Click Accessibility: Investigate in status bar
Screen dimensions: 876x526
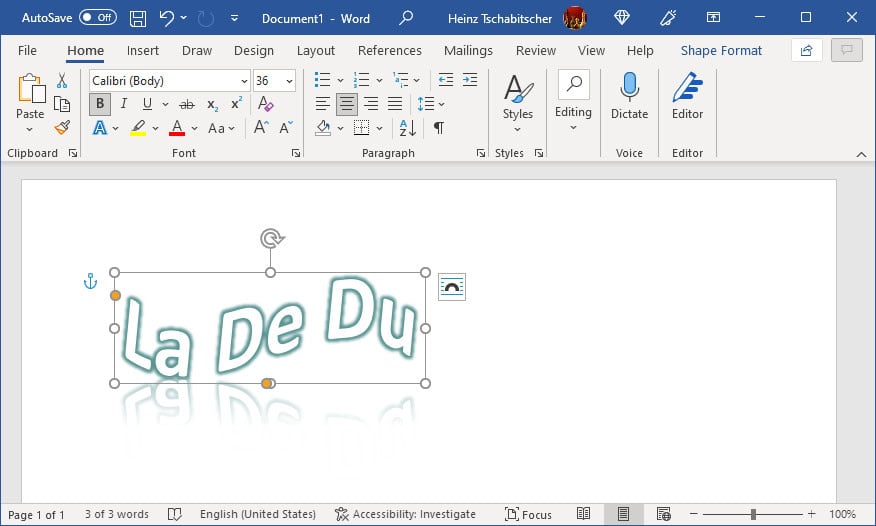tap(405, 514)
